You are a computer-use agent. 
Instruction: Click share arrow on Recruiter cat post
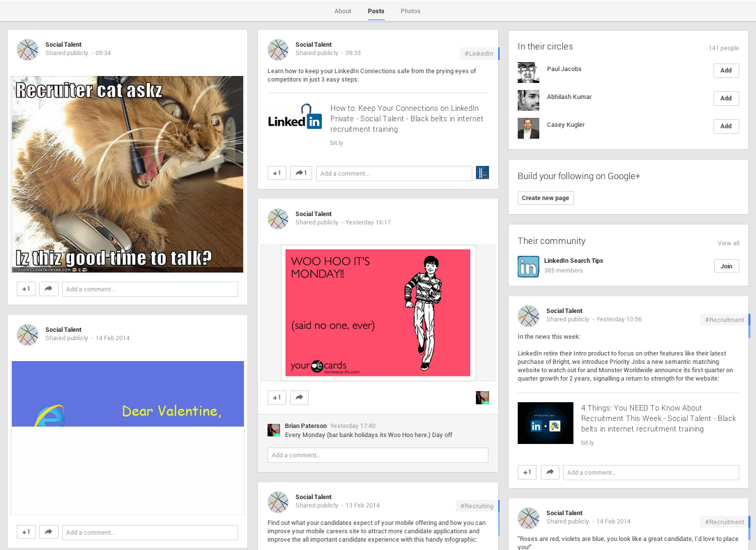pyautogui.click(x=48, y=289)
